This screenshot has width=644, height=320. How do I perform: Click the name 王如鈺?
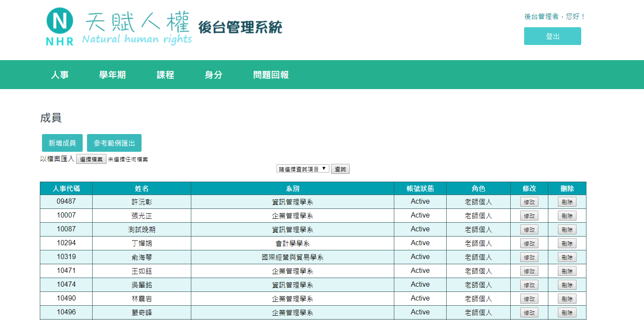[142, 271]
